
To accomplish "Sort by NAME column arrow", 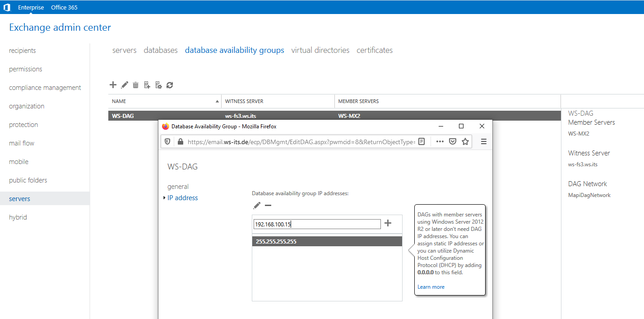I will coord(217,101).
